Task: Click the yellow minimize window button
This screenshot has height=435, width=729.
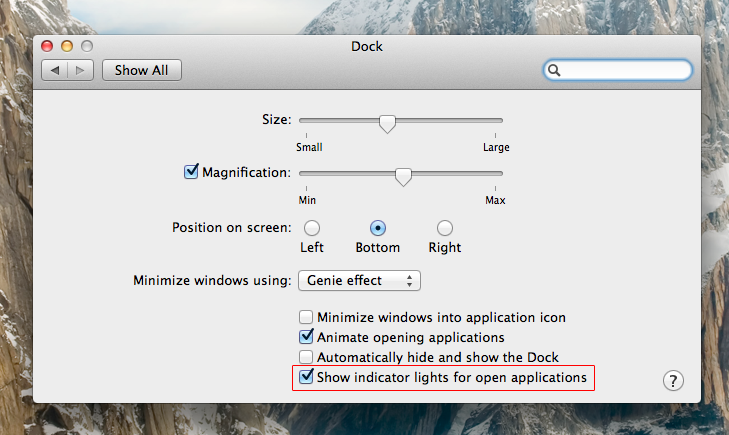Action: (67, 46)
